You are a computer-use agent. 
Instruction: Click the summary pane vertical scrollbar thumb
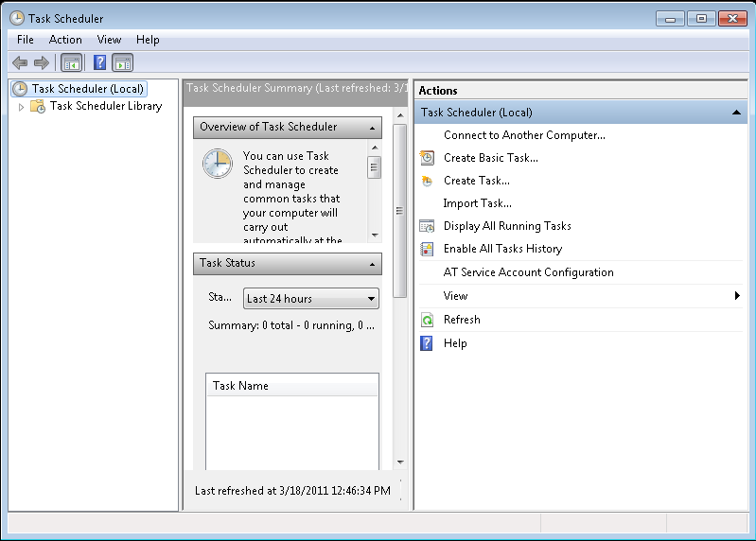[x=399, y=211]
